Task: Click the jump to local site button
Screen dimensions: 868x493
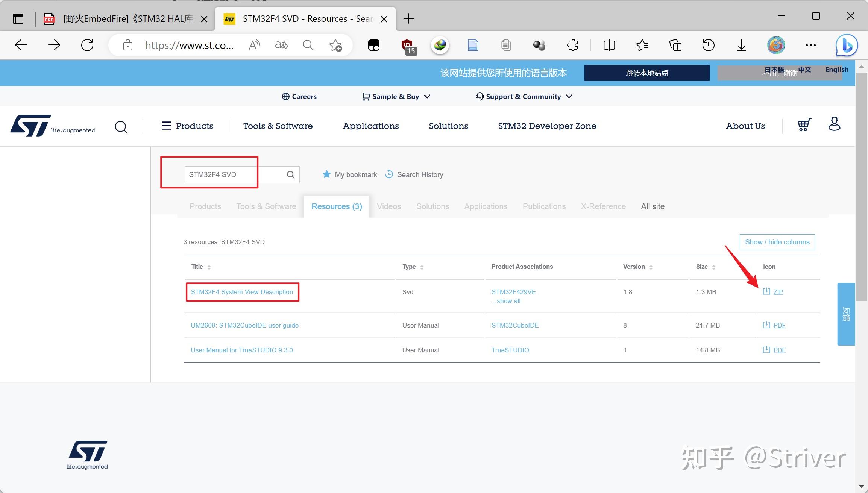Action: pos(647,73)
